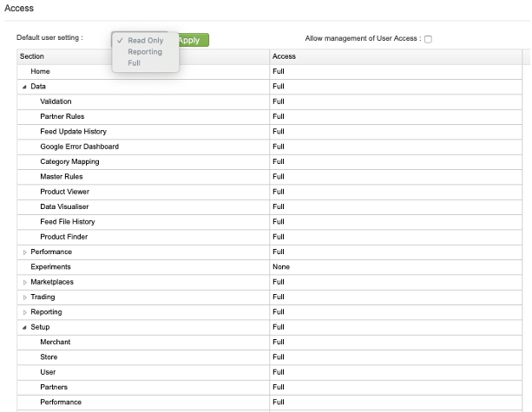
Task: Expand the Marketplaces section
Action: (24, 282)
